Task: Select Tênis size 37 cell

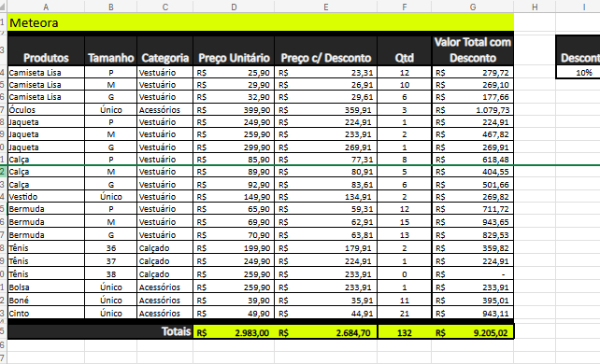Action: [111, 261]
